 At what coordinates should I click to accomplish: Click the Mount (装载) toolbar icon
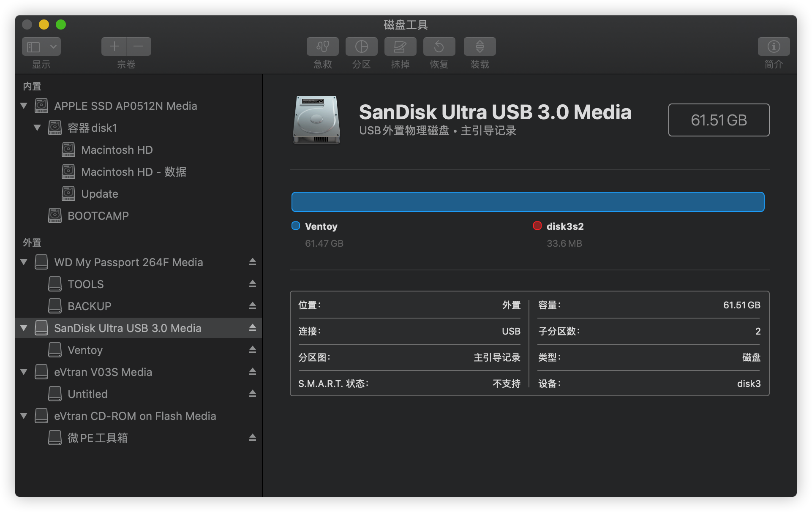[x=480, y=46]
